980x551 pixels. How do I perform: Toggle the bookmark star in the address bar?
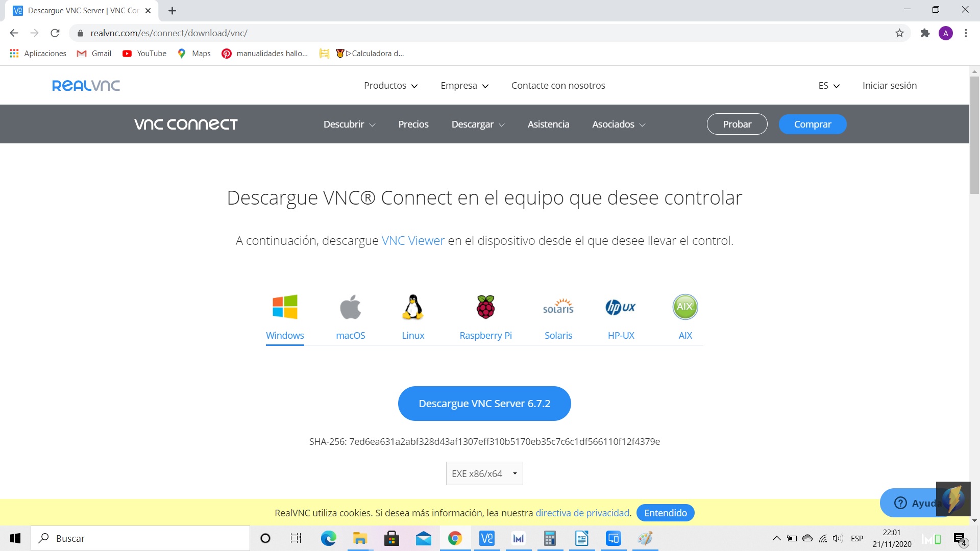[x=899, y=33]
